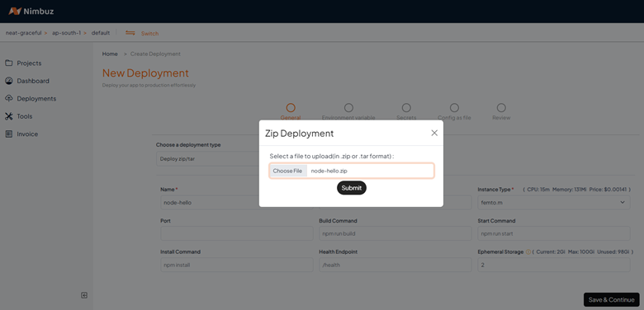Click neat-graceful in the breadcrumb
The image size is (644, 310).
coord(23,33)
